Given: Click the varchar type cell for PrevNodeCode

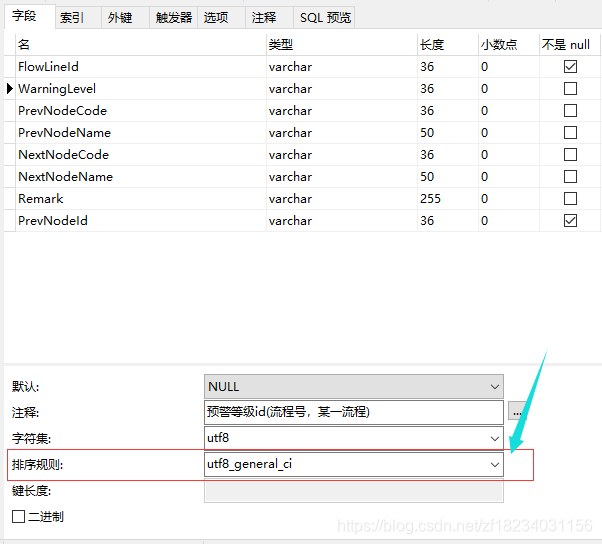Looking at the screenshot, I should point(342,111).
